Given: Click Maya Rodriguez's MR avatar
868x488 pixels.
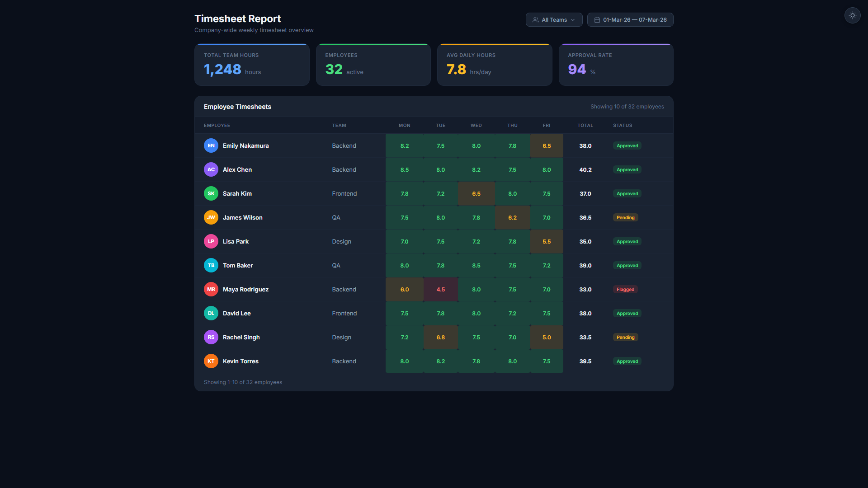Looking at the screenshot, I should click(x=211, y=289).
